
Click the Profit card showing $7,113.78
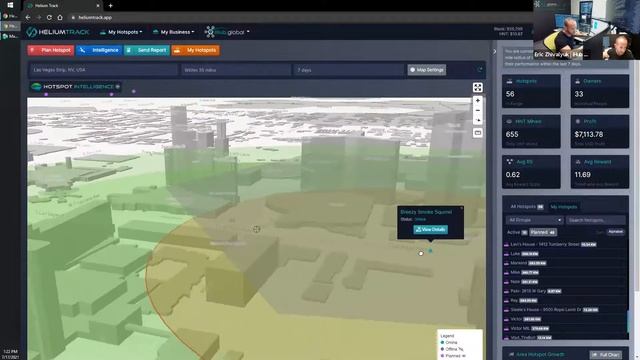[600, 131]
